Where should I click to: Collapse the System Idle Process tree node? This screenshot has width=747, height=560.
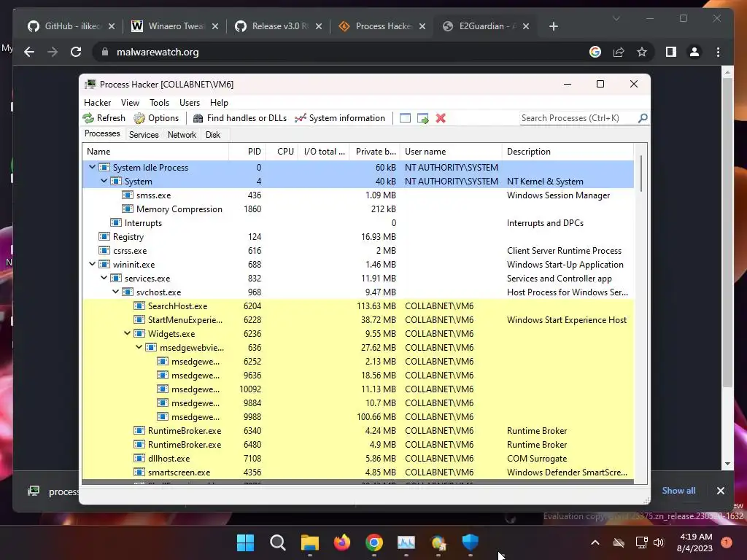[93, 167]
